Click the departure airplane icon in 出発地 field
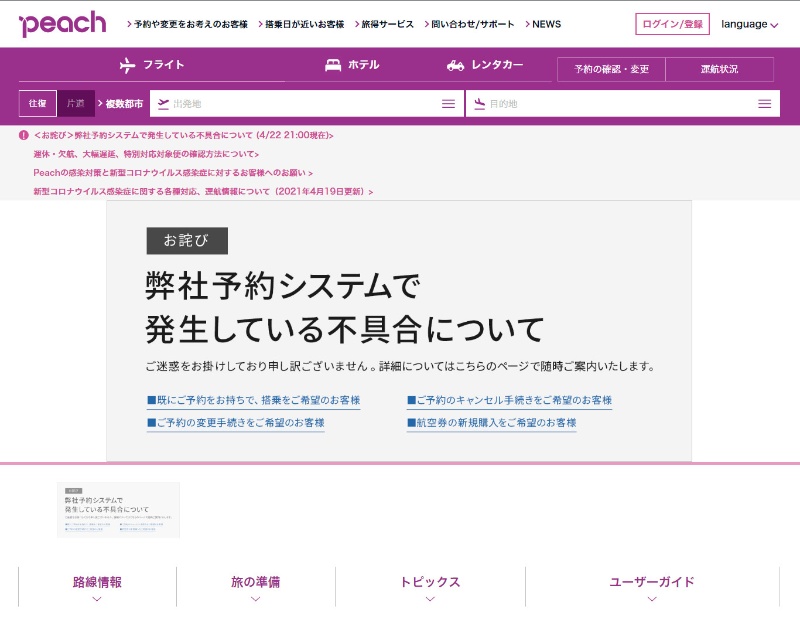This screenshot has width=800, height=633. point(163,103)
